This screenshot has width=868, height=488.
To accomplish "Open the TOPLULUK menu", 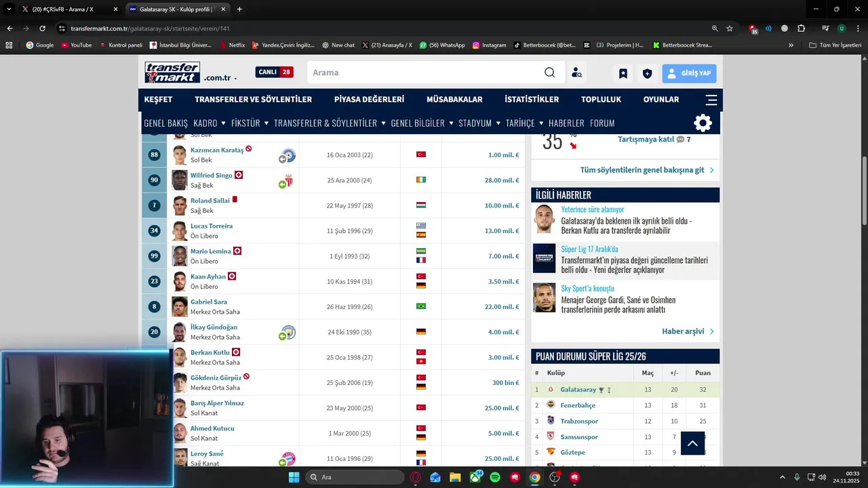I will tap(601, 100).
